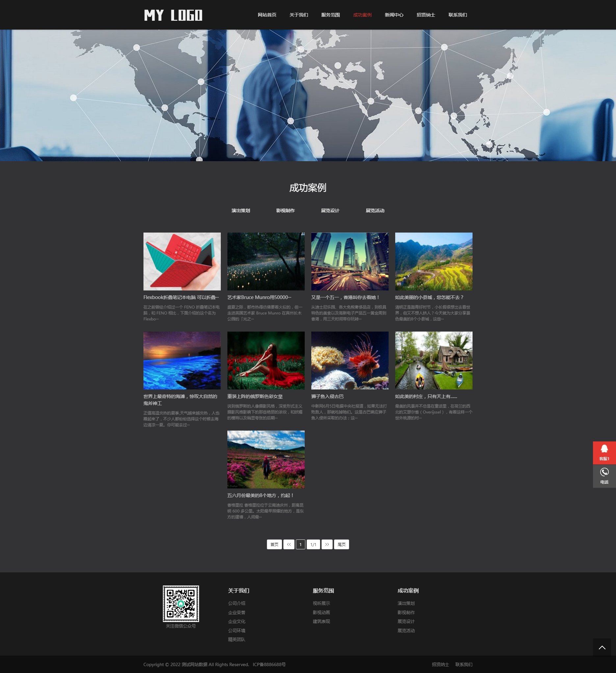Screen dimensions: 616x673
Task: Open article 如此美丽的小县城，您怎能不去？
Action: 429,297
